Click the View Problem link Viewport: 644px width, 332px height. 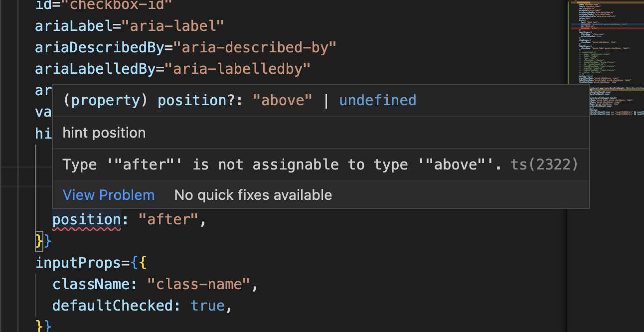[x=109, y=195]
